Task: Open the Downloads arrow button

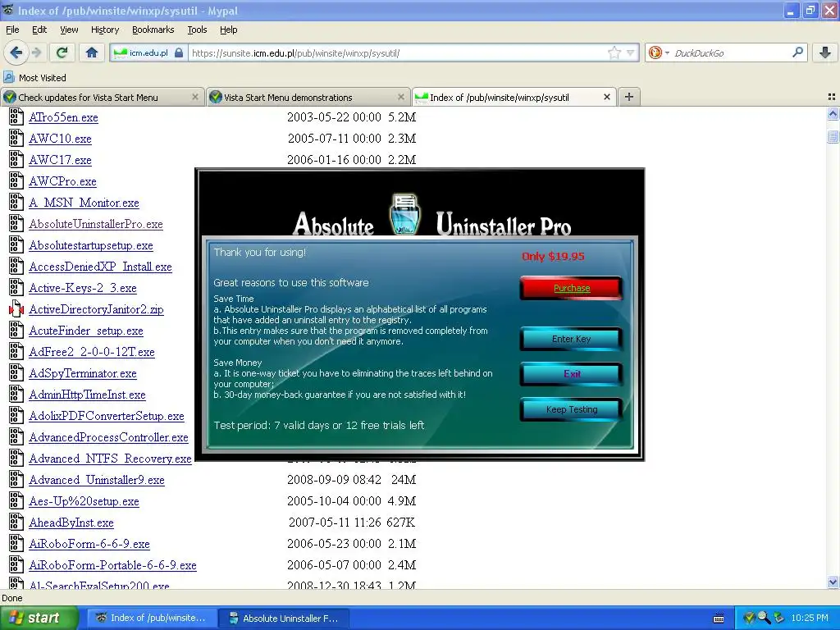Action: (825, 52)
